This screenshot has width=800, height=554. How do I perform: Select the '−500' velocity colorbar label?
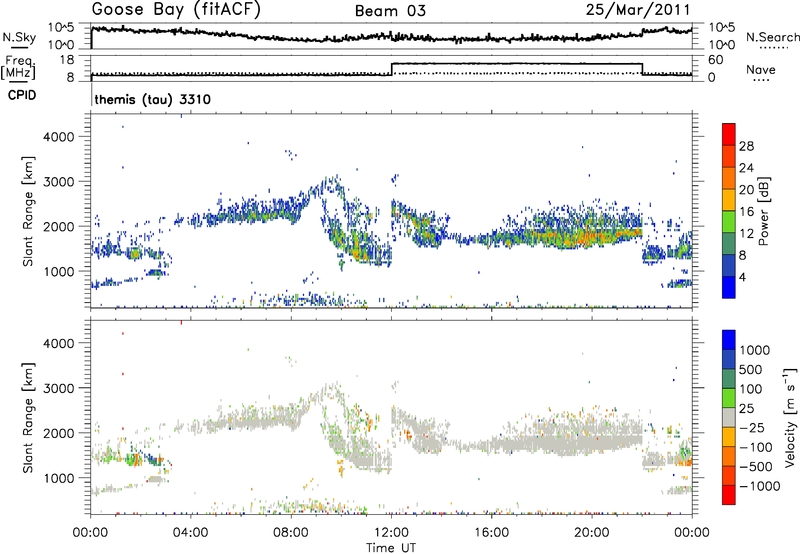click(x=756, y=467)
